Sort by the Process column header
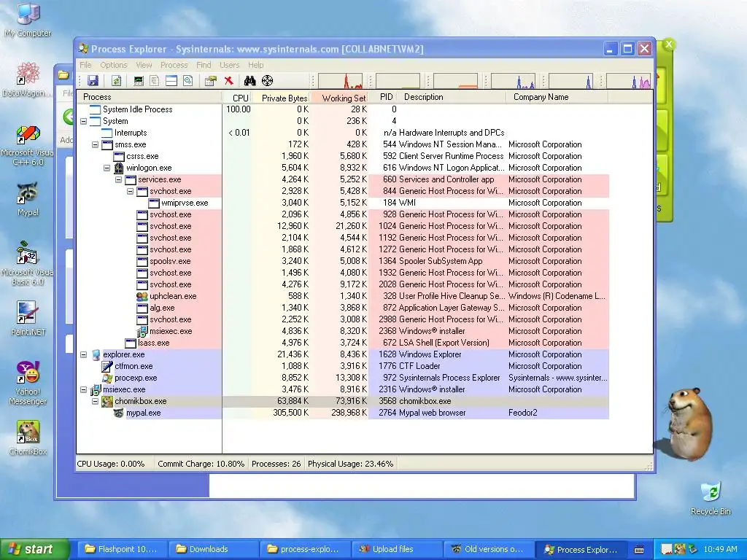 click(x=149, y=97)
